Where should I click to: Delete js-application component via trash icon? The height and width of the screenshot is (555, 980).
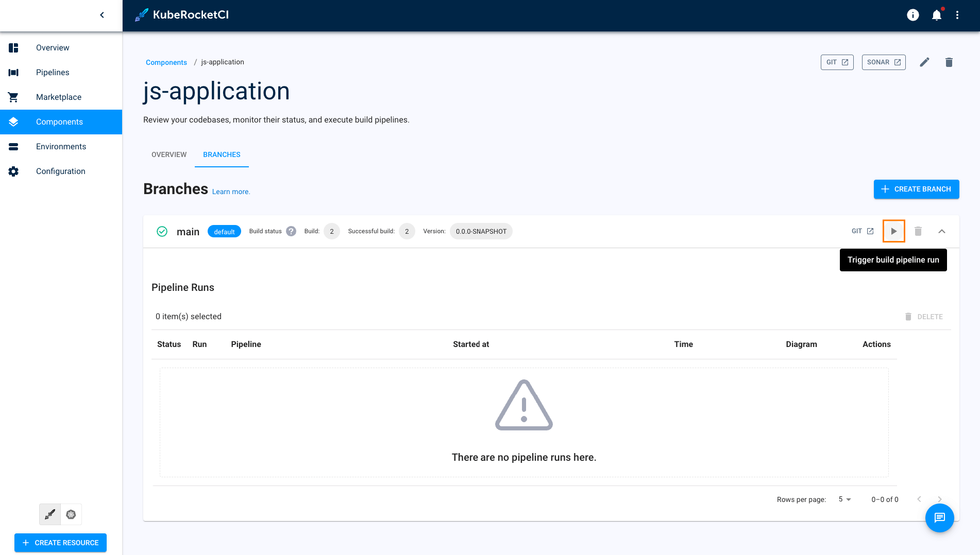pos(949,62)
